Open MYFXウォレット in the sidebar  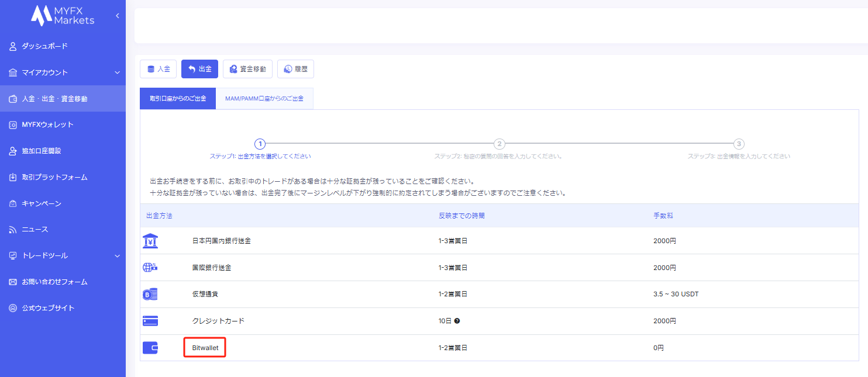tap(47, 124)
